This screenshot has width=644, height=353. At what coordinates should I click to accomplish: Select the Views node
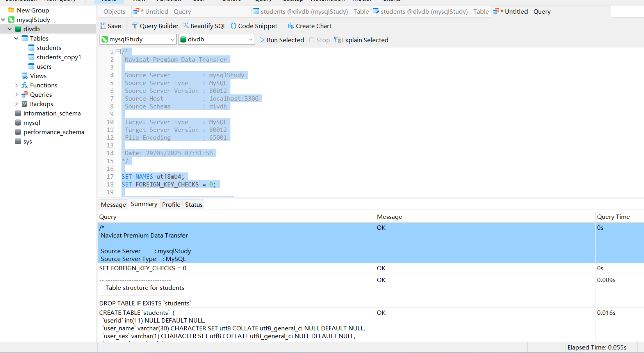pyautogui.click(x=38, y=76)
